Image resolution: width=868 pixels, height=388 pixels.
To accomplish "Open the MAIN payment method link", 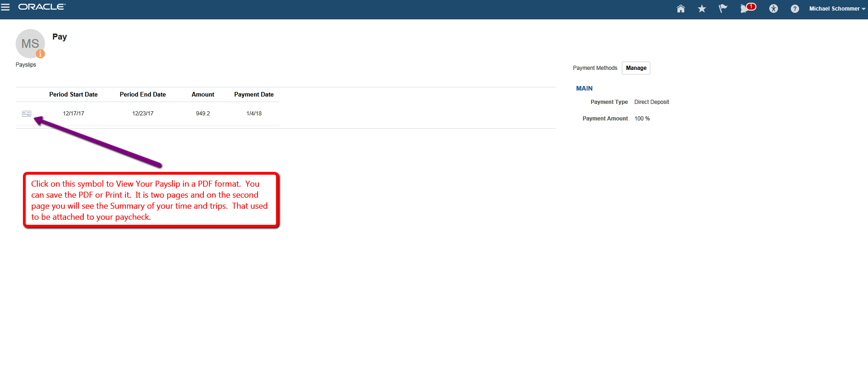I will pyautogui.click(x=584, y=88).
